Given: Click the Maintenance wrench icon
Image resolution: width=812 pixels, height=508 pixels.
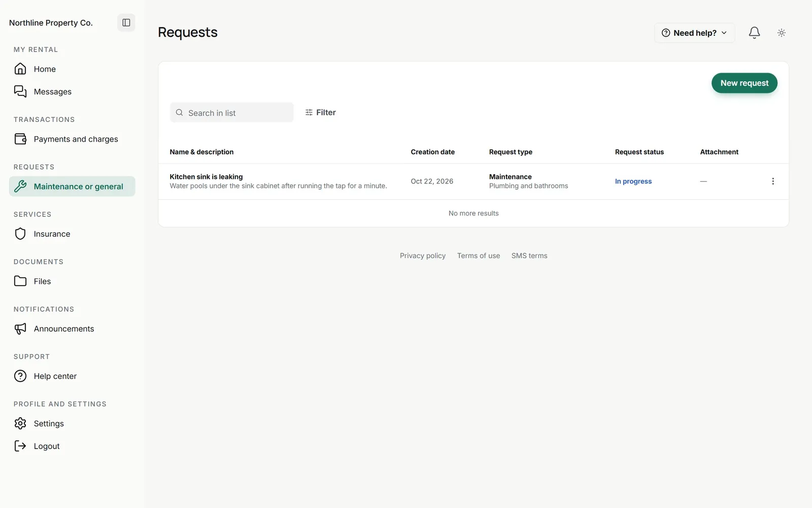Looking at the screenshot, I should pyautogui.click(x=20, y=186).
